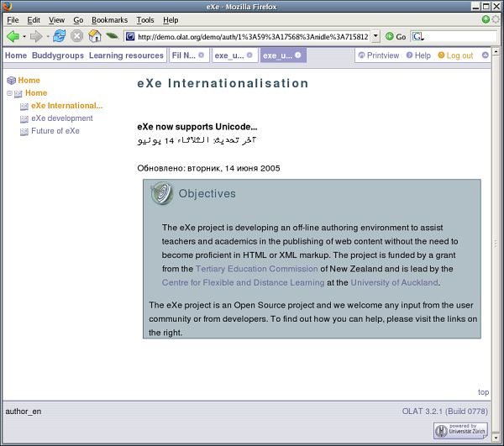The image size is (504, 446).
Task: Click the page icon beside eXe International...
Action: (x=24, y=107)
